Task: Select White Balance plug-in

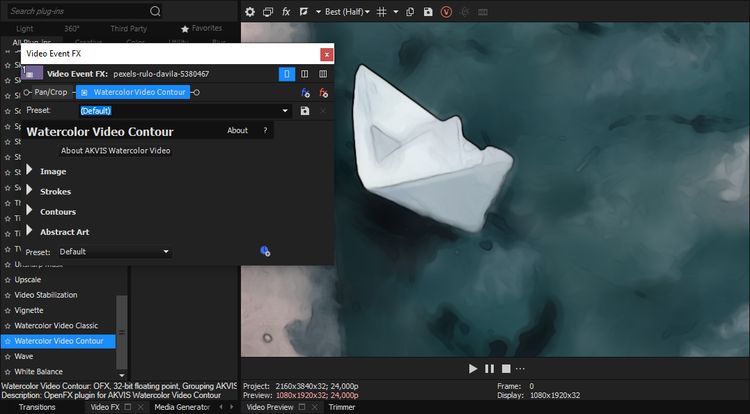Action: pyautogui.click(x=38, y=371)
